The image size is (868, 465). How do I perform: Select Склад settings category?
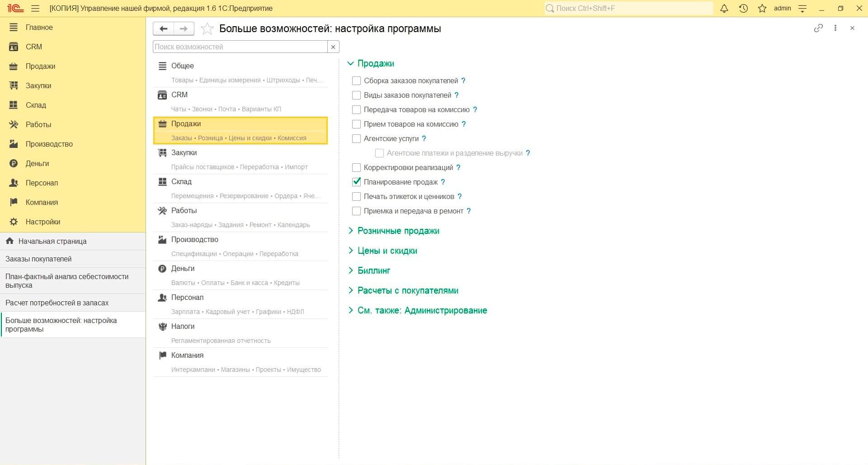[x=241, y=188]
